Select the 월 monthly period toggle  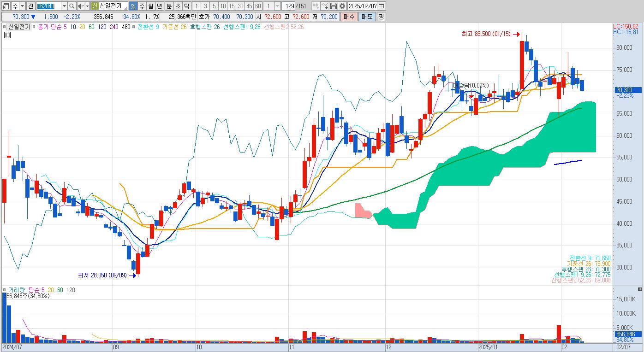coord(150,6)
